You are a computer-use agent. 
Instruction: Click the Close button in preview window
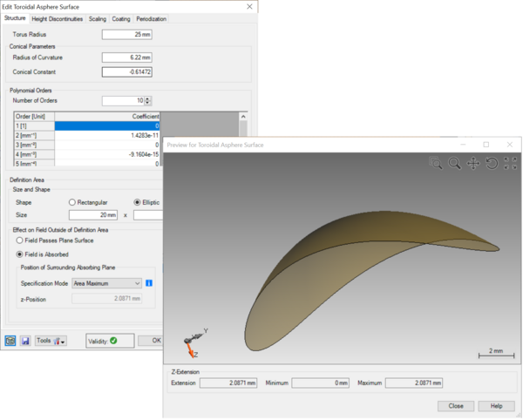pyautogui.click(x=456, y=405)
